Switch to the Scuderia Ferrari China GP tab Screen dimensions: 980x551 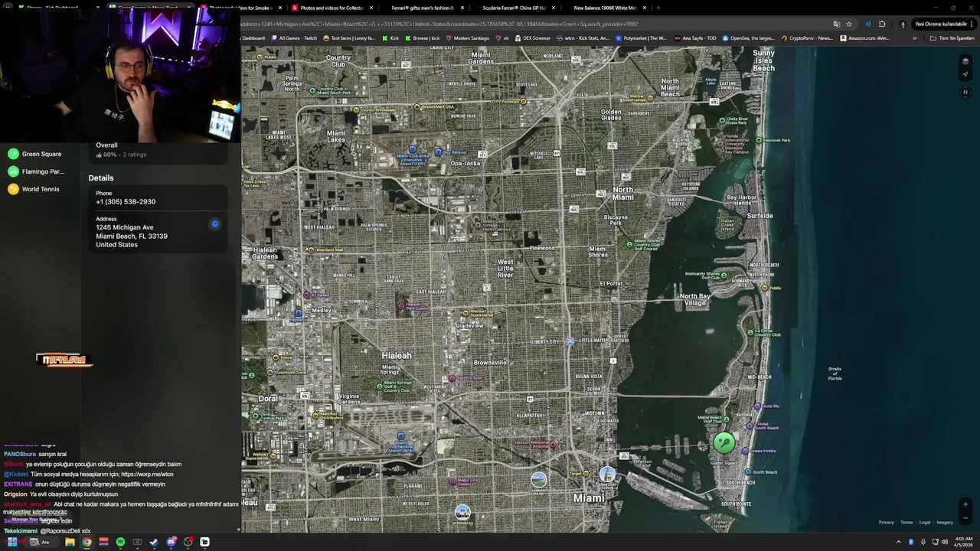point(514,8)
